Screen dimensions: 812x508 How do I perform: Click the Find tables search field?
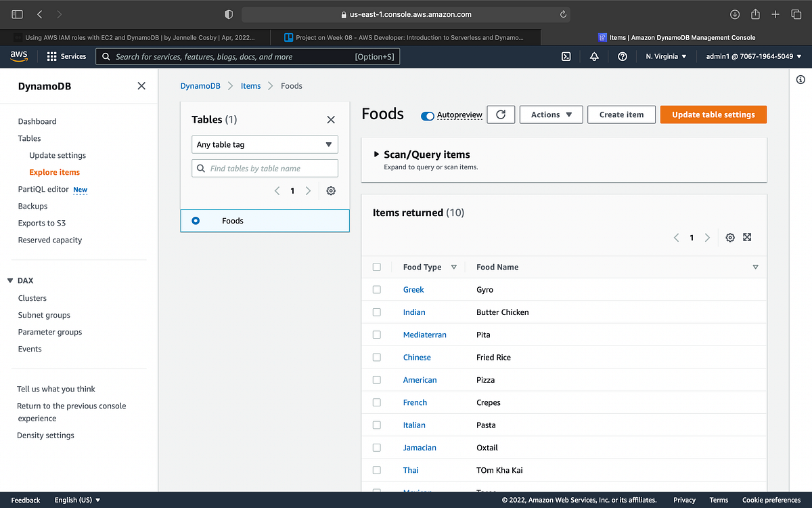(x=265, y=167)
